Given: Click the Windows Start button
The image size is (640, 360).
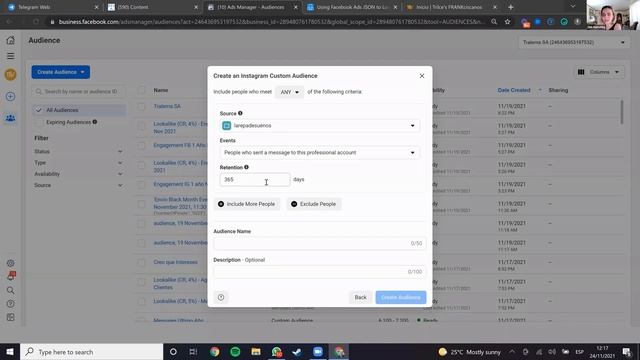Looking at the screenshot, I should point(10,351).
